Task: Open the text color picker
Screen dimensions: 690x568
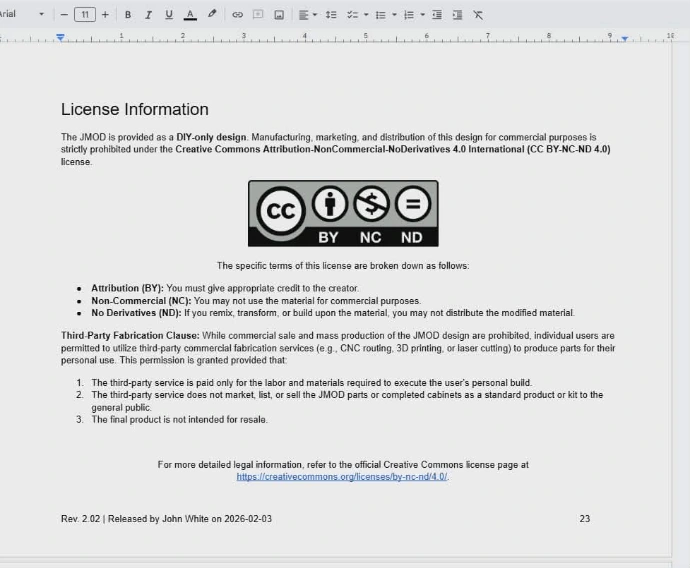Action: coord(190,15)
